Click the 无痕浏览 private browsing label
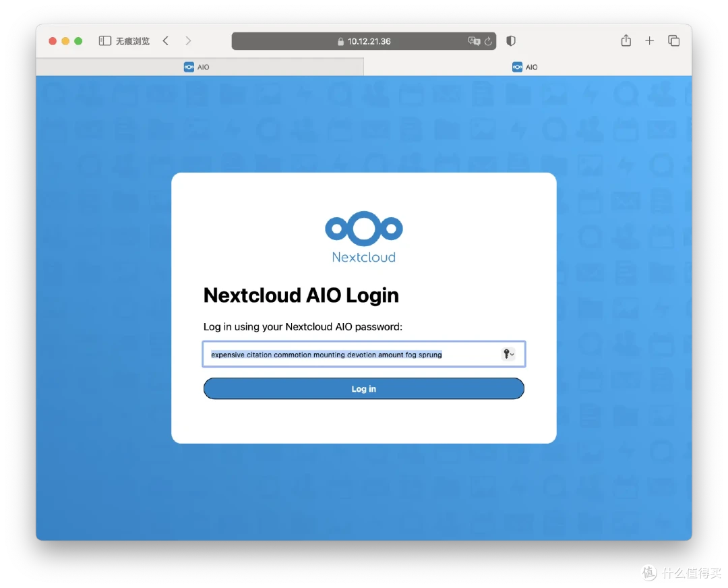The width and height of the screenshot is (728, 588). [x=132, y=41]
